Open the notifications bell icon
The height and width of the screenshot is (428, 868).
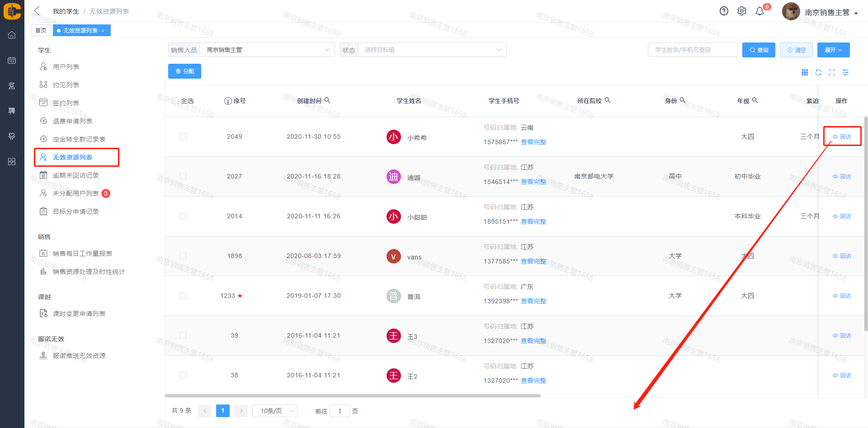coord(760,11)
